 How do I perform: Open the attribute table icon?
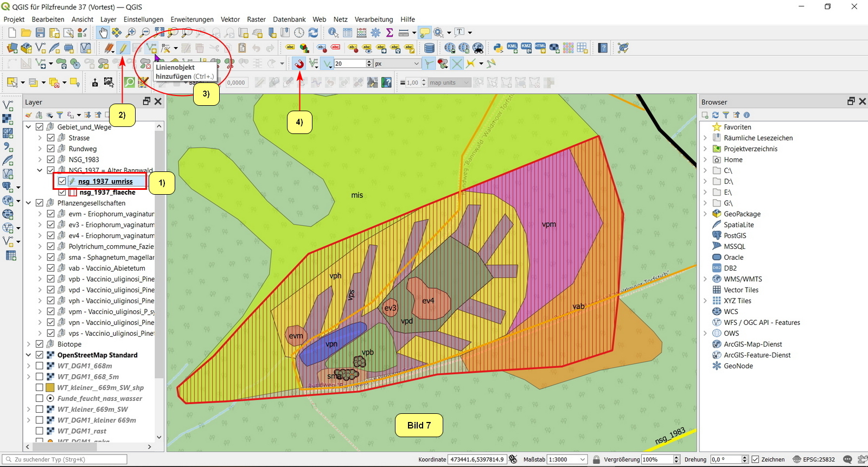tap(348, 33)
